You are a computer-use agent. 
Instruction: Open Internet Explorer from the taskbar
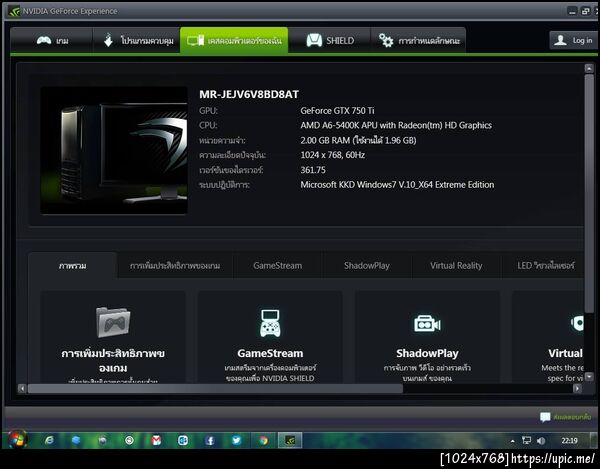(x=49, y=440)
